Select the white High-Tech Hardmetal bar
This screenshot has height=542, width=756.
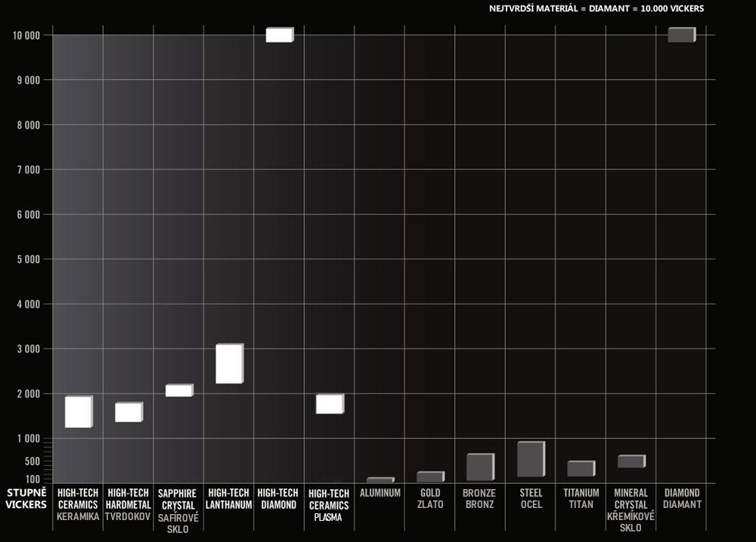tap(128, 412)
